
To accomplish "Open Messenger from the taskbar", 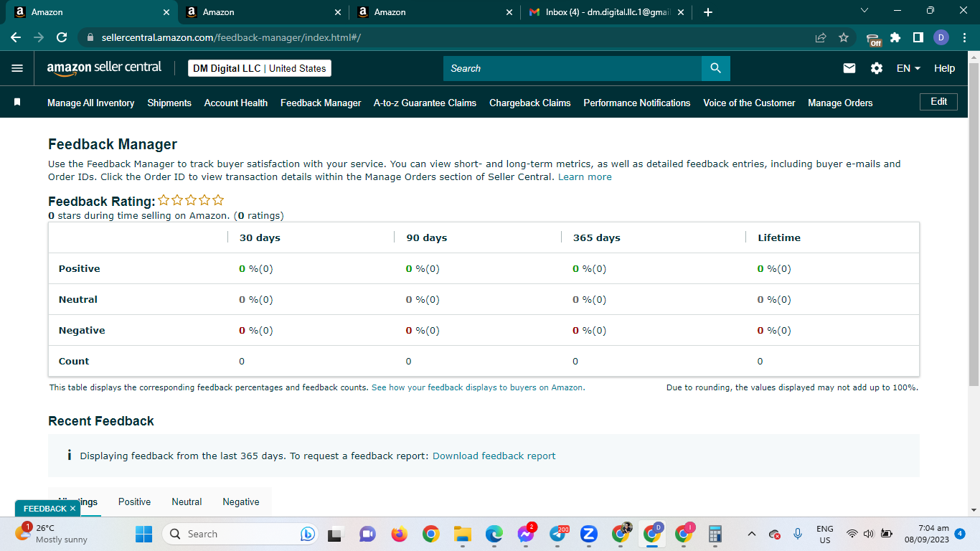I will click(x=526, y=534).
